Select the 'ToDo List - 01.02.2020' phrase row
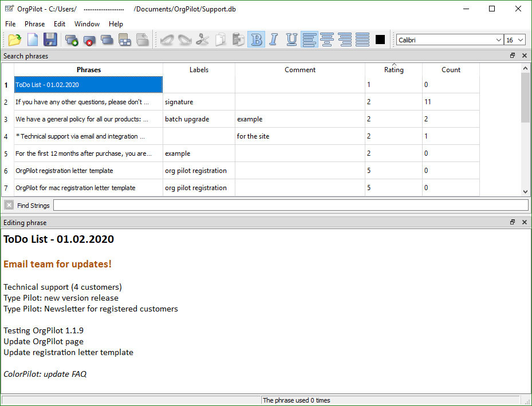 [x=89, y=84]
